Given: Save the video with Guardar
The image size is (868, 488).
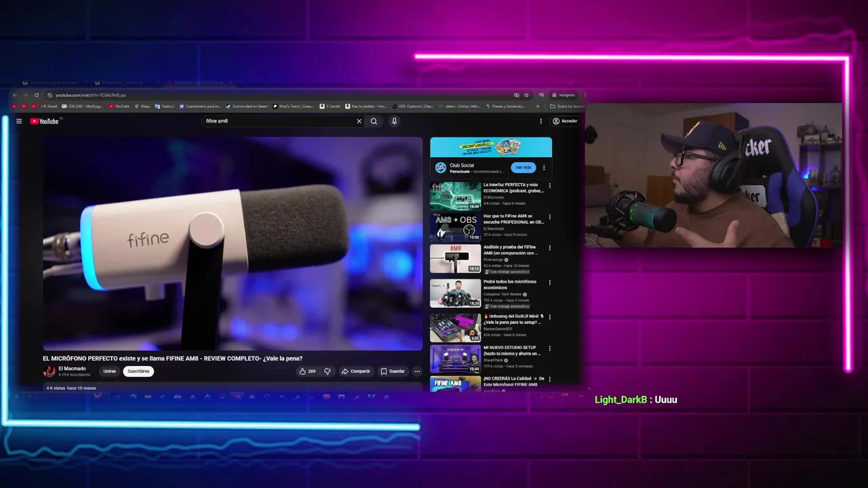Looking at the screenshot, I should (393, 371).
